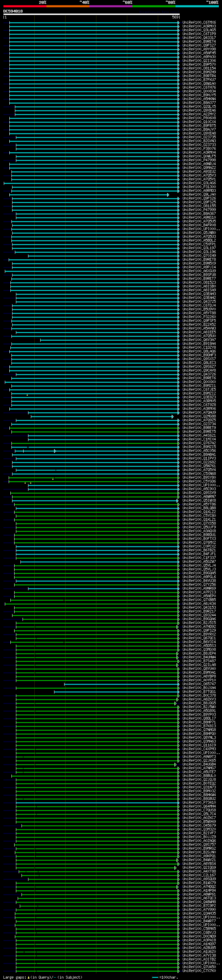Click the UniRef100_P38076 label
The width and height of the screenshot is (222, 980).
(x=199, y=149)
